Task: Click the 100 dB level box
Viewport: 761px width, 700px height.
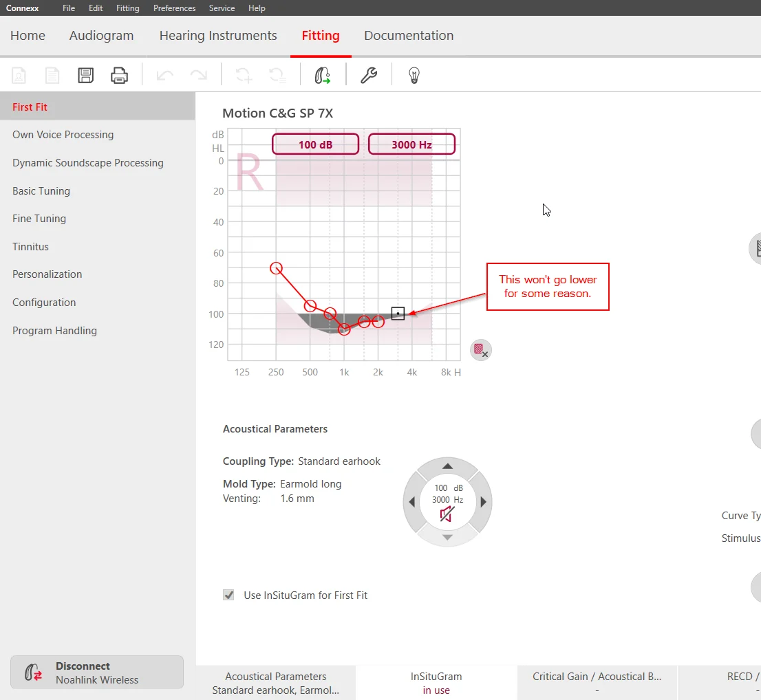Action: (x=315, y=144)
